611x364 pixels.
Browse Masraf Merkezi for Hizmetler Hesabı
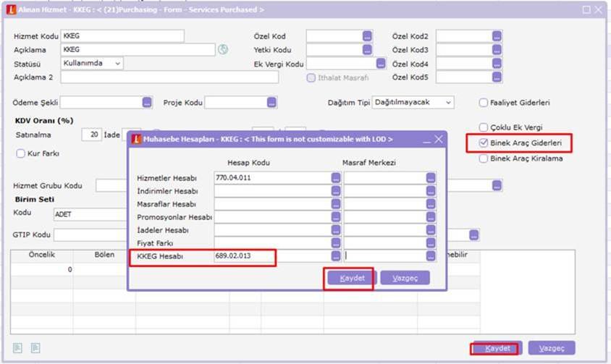431,178
